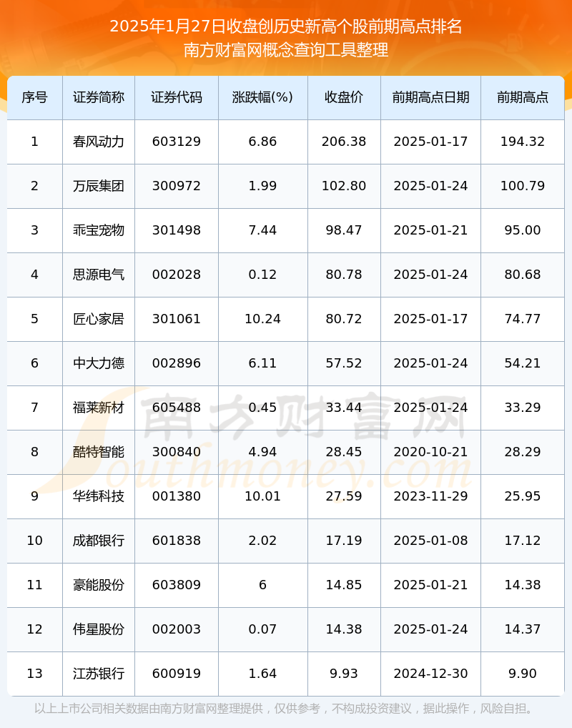Screen dimensions: 572x728
Task: Click change percentage 6.86
Action: pyautogui.click(x=263, y=142)
